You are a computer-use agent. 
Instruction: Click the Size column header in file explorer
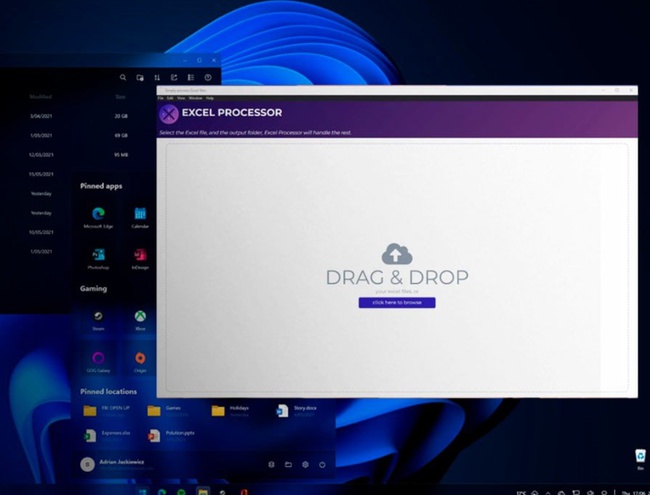[120, 97]
